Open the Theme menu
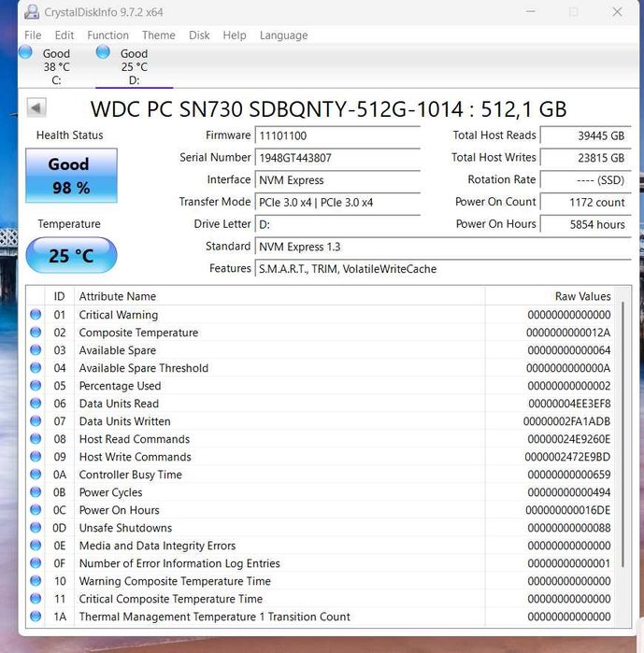Viewport: 644px width, 653px height. (158, 35)
